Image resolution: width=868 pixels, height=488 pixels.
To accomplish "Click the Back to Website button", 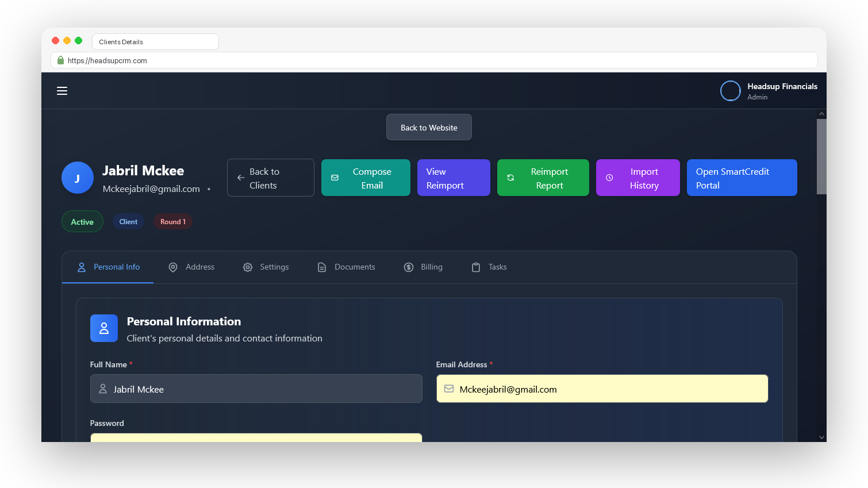I will click(x=429, y=127).
